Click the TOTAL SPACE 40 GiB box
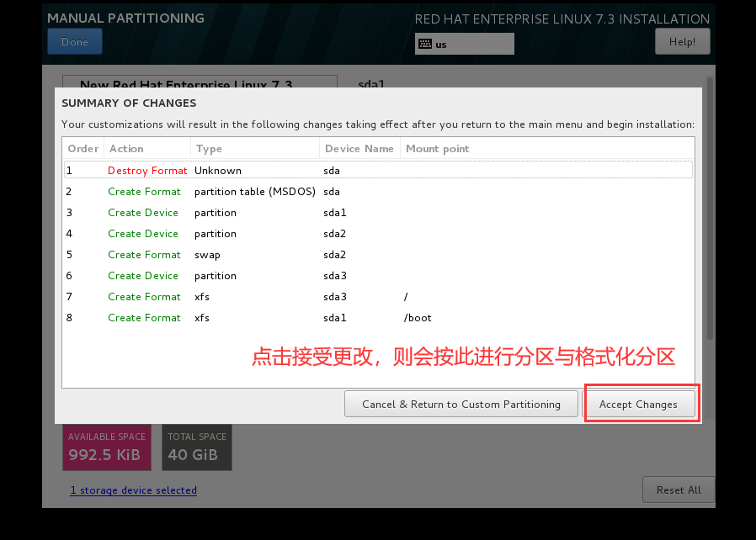This screenshot has width=756, height=540. point(197,447)
